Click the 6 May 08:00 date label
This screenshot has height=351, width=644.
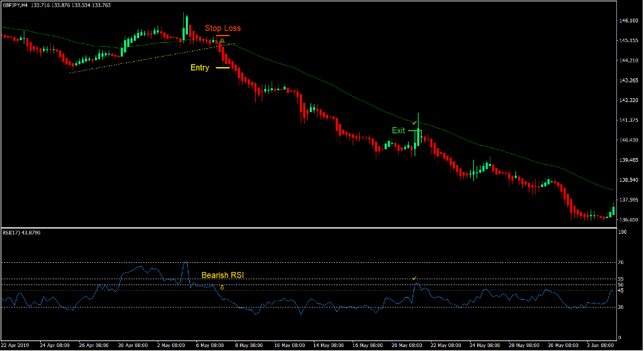coord(214,345)
